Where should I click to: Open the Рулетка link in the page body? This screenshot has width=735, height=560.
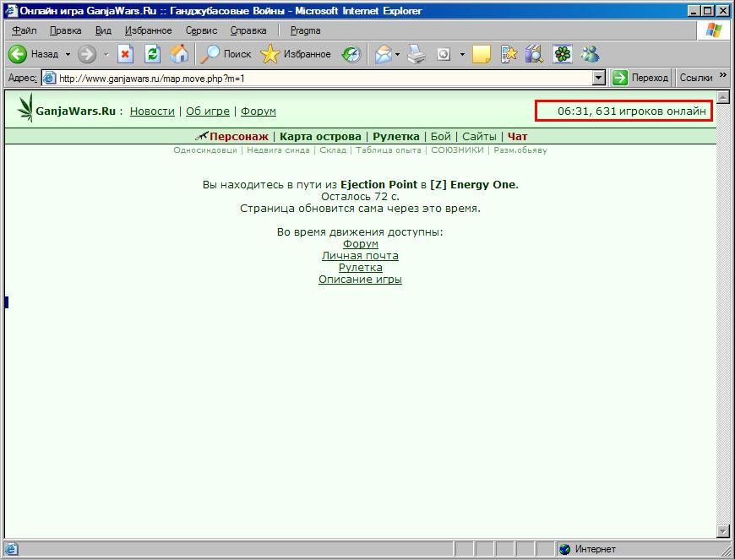point(361,267)
